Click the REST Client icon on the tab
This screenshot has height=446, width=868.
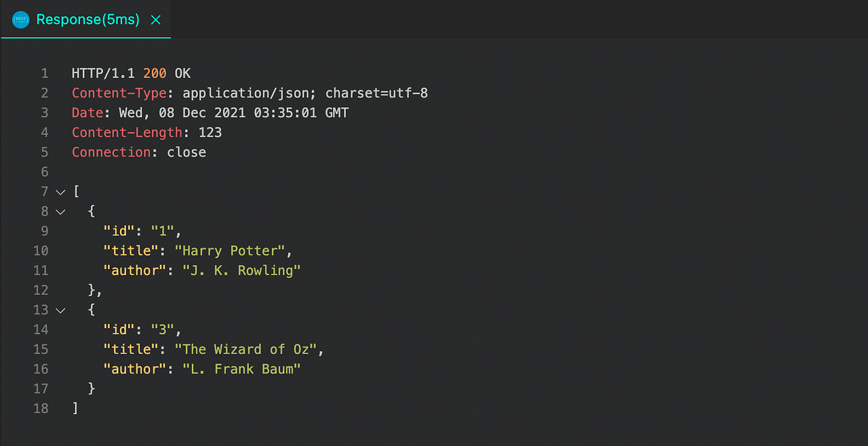(20, 19)
